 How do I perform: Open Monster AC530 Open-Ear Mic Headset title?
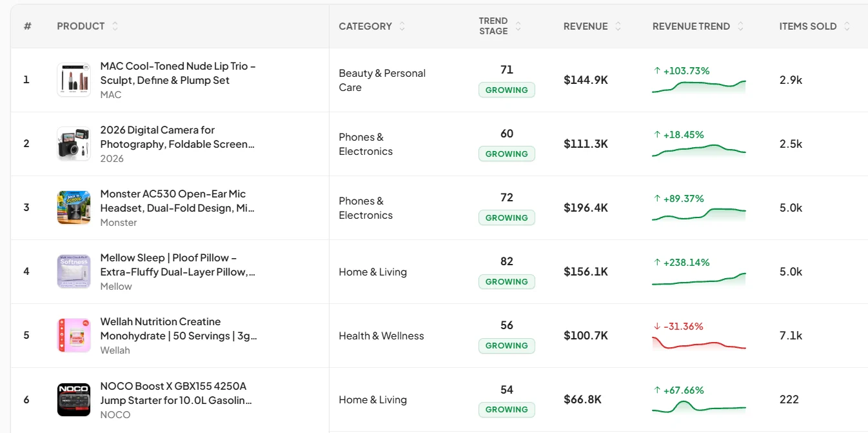[177, 201]
